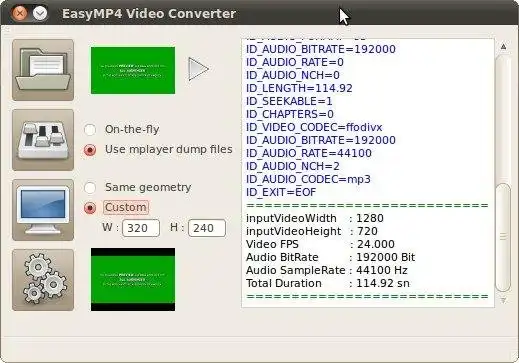Select Use mplayer dump files
This screenshot has width=519, height=363.
coord(158,150)
